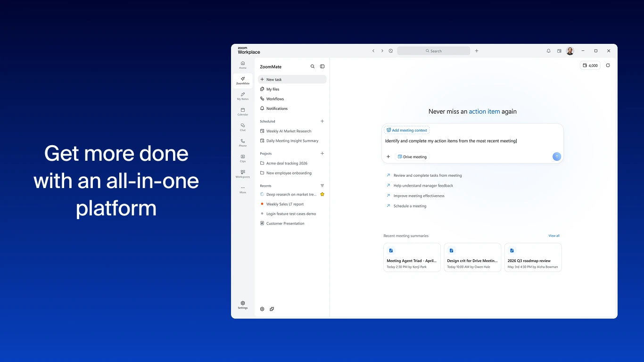Refresh using the circular arrow icon

click(608, 66)
